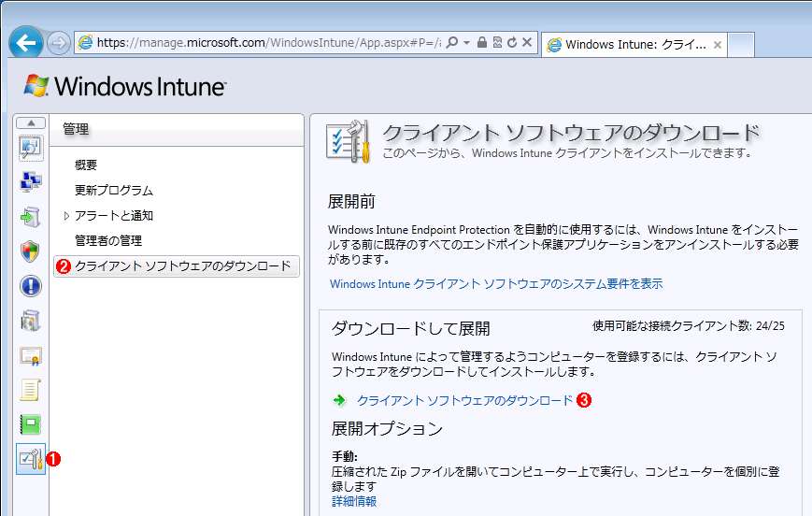Click the security lock icon in address bar
The image size is (812, 516).
[x=481, y=42]
